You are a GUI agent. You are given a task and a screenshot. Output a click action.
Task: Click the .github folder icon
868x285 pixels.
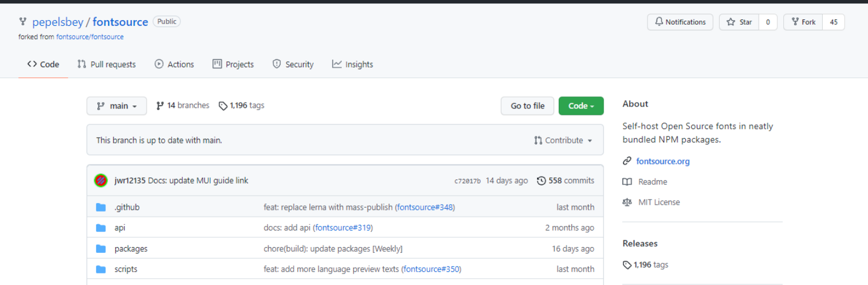click(x=101, y=207)
